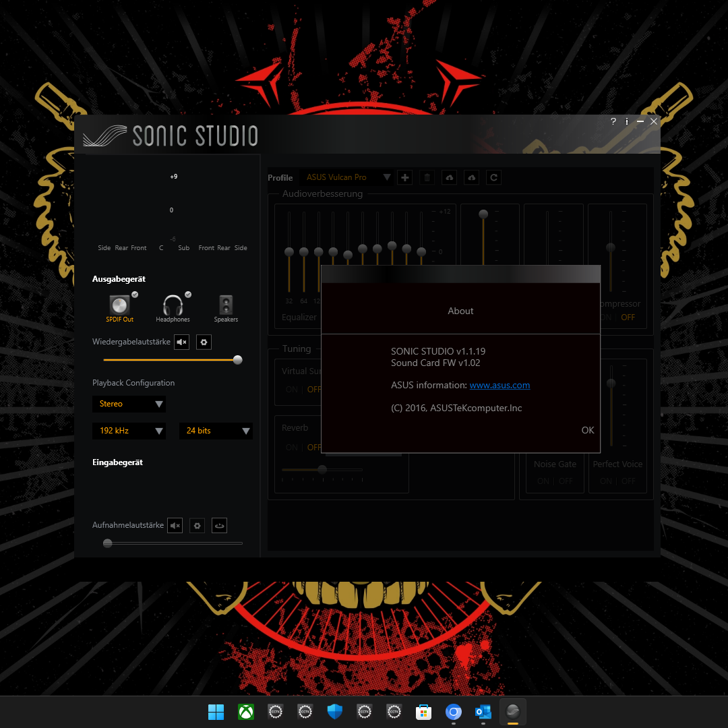Click the 'Playback Configuration' label

click(133, 383)
